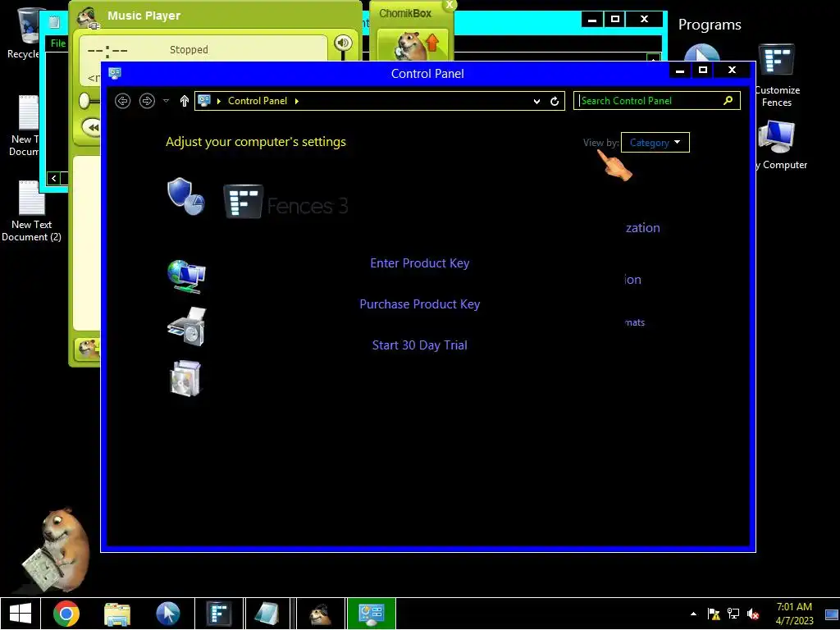The image size is (840, 630).
Task: Click the taskbar clock showing 7:01 AM
Action: point(794,614)
